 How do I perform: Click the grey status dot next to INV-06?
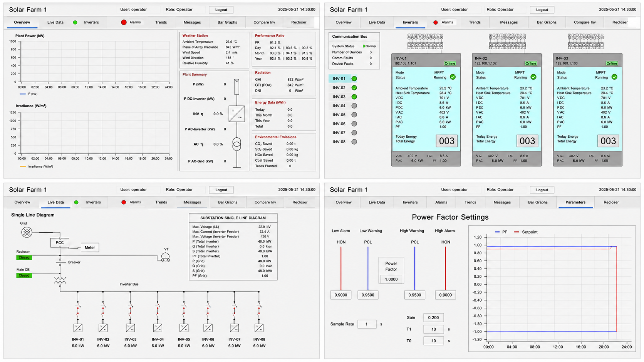click(354, 124)
